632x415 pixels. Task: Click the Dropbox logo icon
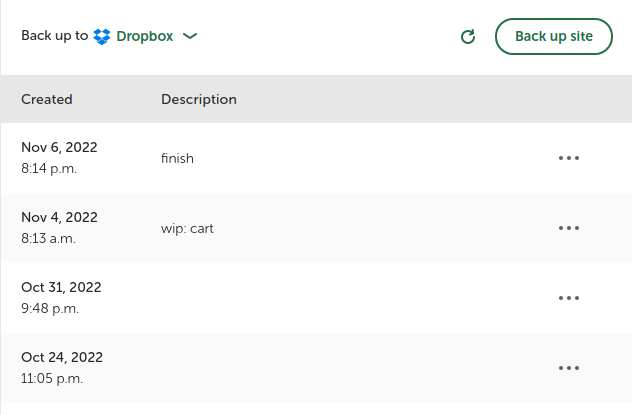(x=102, y=36)
